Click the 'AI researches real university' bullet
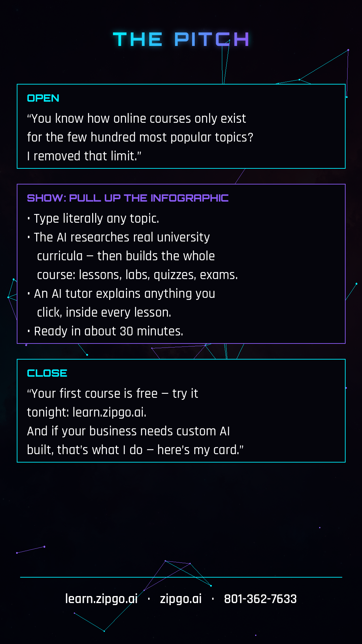 pos(119,237)
